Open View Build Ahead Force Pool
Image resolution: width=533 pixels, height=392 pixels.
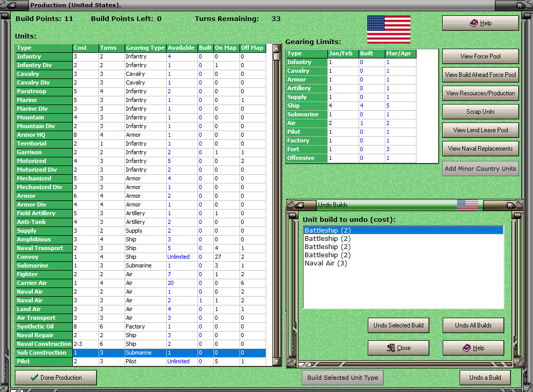[480, 75]
